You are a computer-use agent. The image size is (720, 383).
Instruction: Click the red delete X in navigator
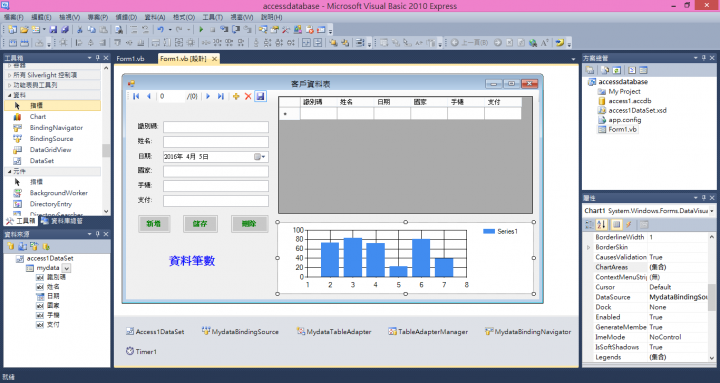(248, 96)
